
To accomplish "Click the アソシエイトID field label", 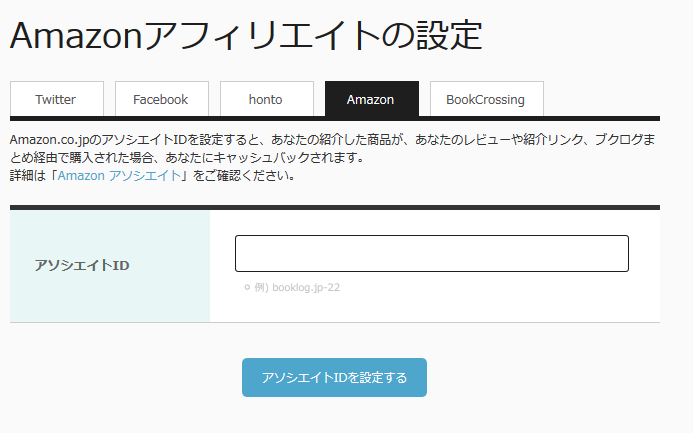I will tap(82, 265).
